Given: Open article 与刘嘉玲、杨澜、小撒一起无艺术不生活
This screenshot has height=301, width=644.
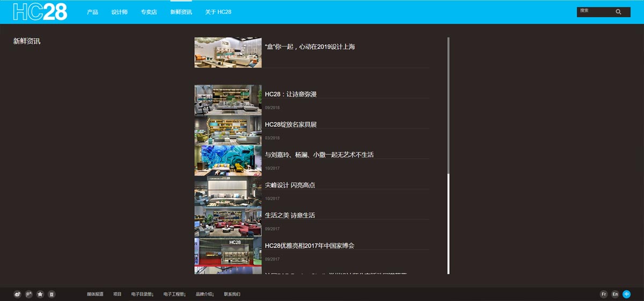Looking at the screenshot, I should 319,155.
